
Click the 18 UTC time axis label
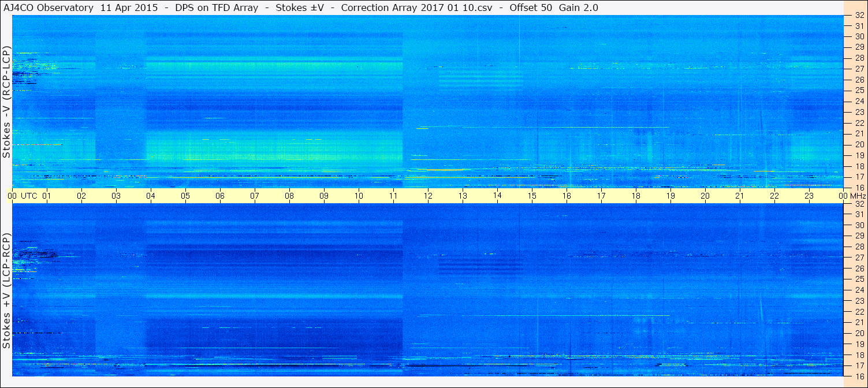tap(636, 196)
